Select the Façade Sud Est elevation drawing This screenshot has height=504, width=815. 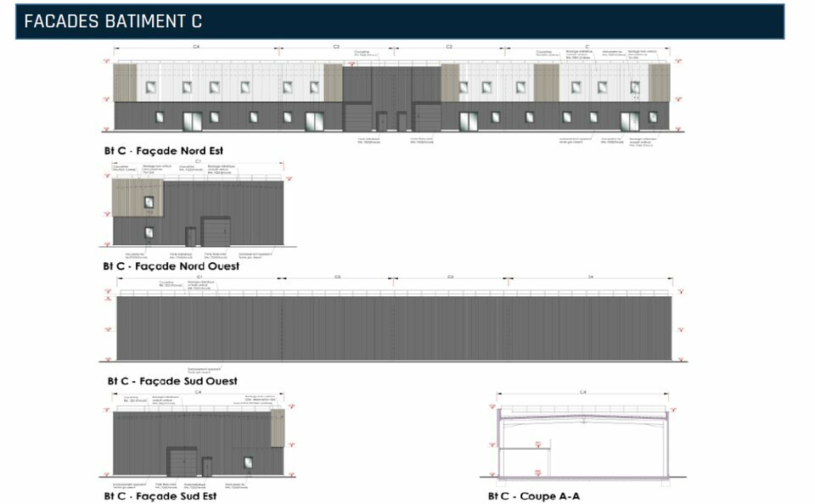coord(198,442)
